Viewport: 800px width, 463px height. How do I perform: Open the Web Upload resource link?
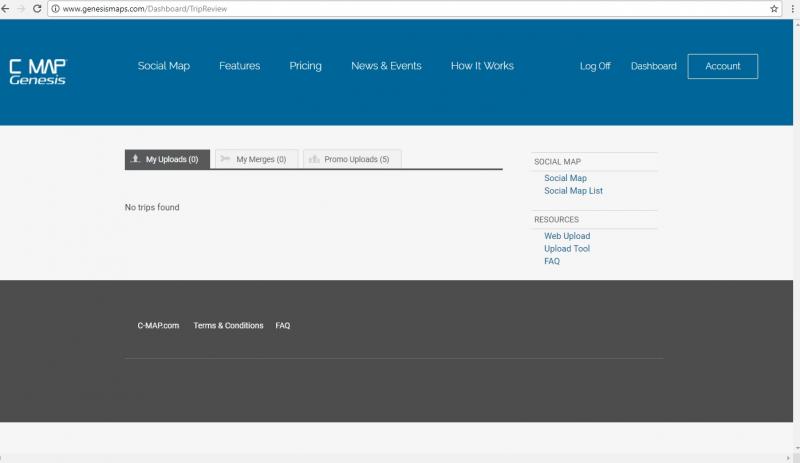(567, 236)
